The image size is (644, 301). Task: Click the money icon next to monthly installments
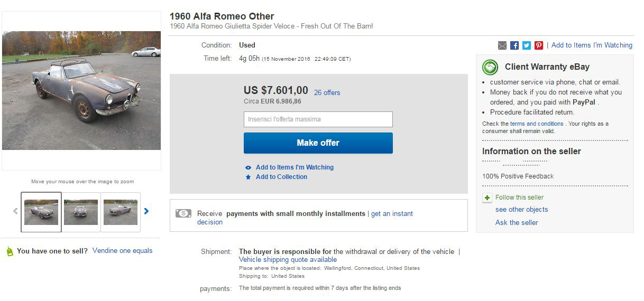[x=183, y=214]
